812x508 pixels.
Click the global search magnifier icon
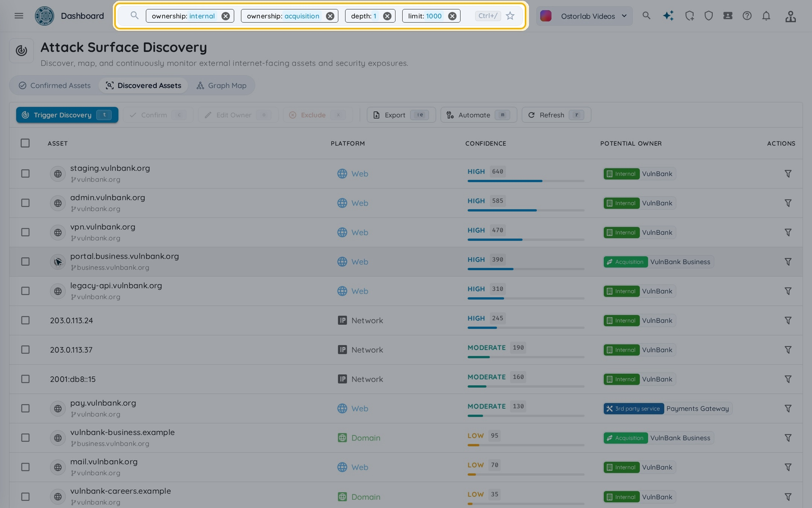click(646, 16)
